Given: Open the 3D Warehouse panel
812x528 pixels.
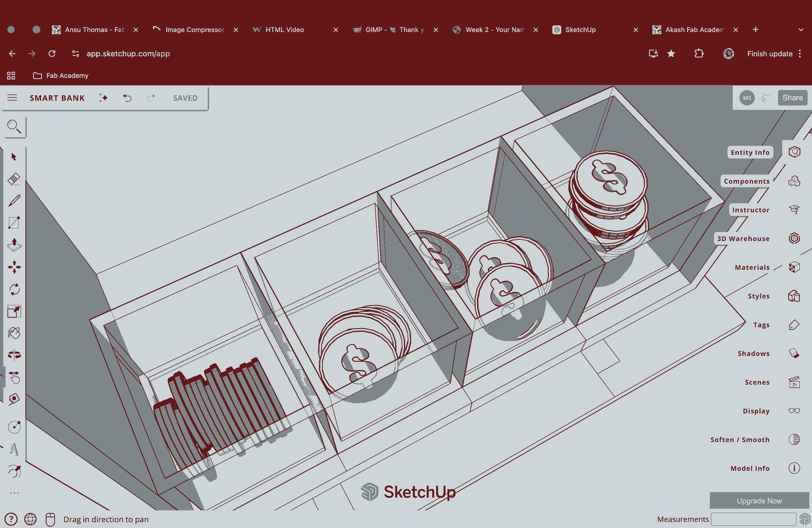Looking at the screenshot, I should pos(794,238).
